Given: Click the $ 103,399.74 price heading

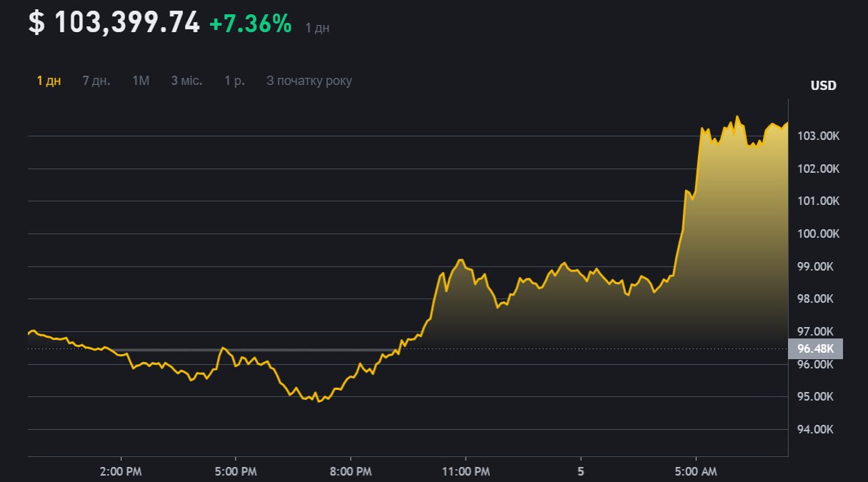Looking at the screenshot, I should tap(114, 23).
